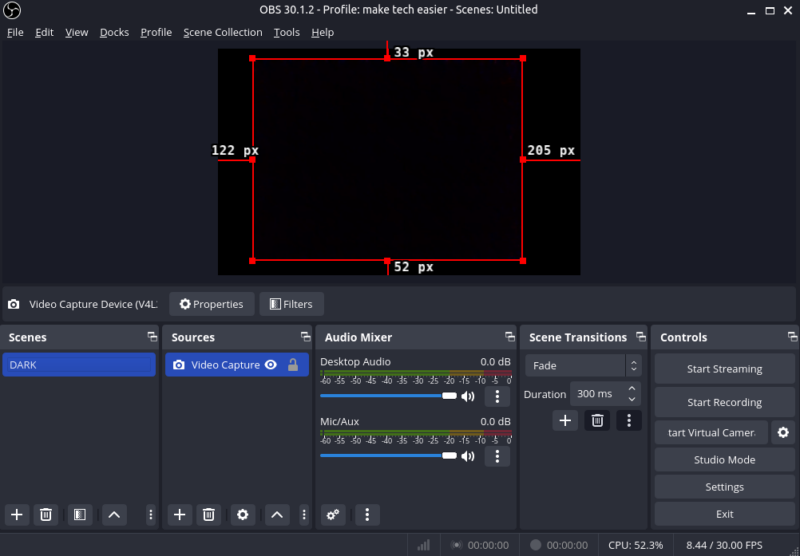Open Scenes dock three-dot overflow menu

click(151, 515)
